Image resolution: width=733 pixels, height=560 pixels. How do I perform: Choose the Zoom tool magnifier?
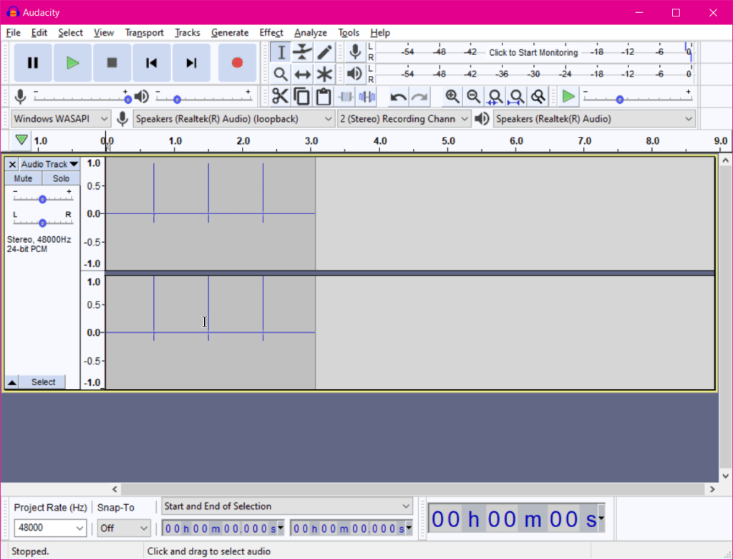point(281,74)
